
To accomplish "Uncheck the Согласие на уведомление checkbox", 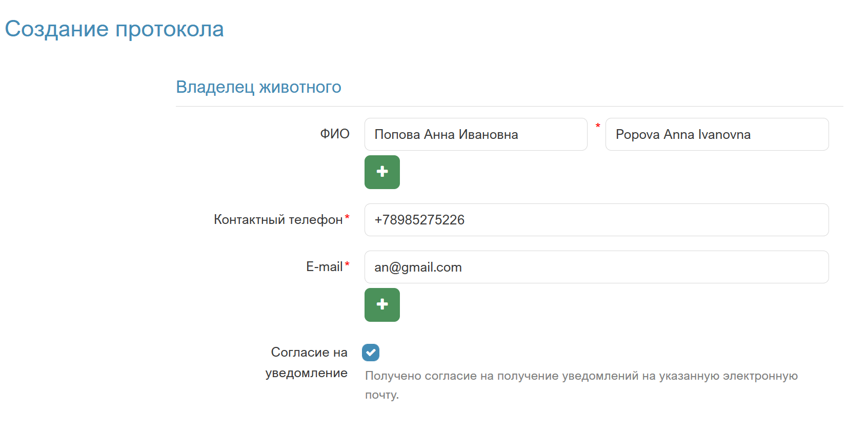I will pyautogui.click(x=371, y=353).
